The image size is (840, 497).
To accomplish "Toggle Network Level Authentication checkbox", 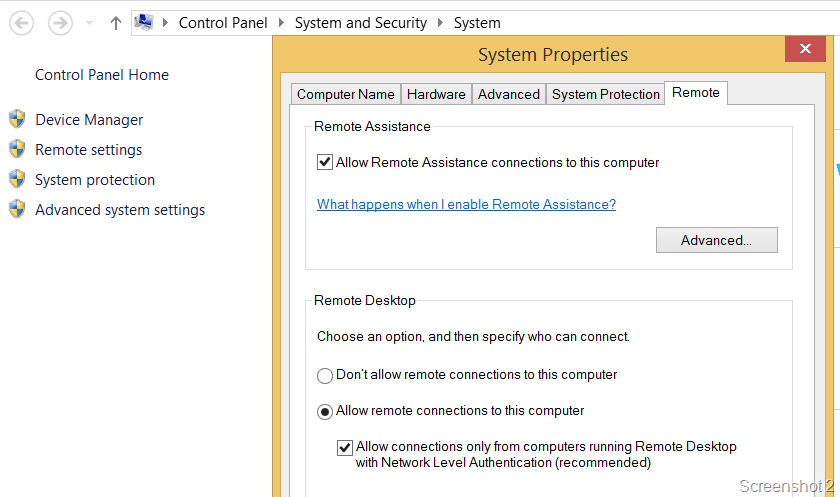I will [x=345, y=448].
